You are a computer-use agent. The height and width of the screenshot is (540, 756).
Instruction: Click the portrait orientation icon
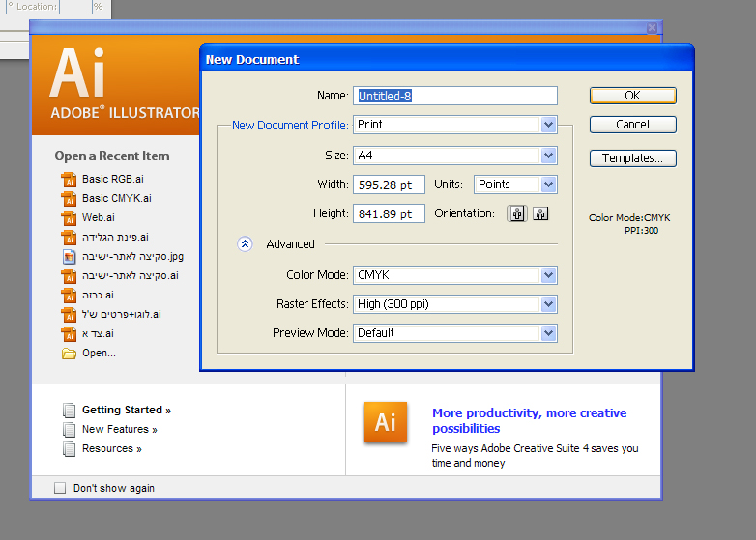click(517, 213)
